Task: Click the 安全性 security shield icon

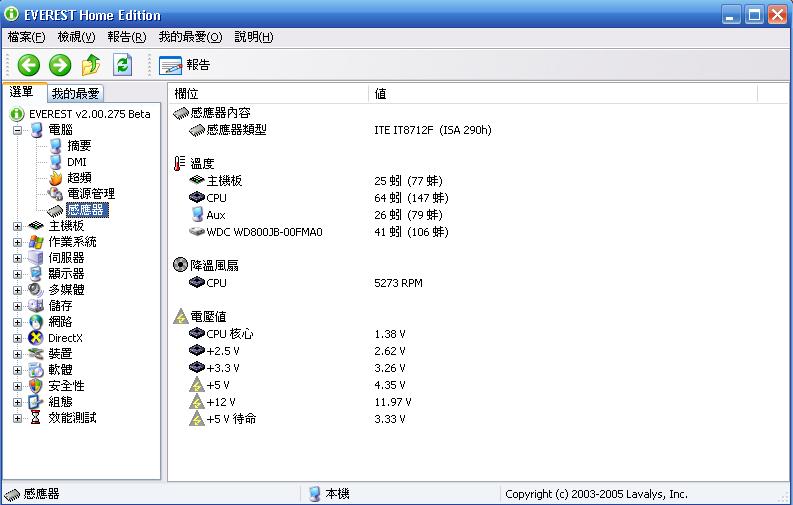Action: [x=36, y=386]
